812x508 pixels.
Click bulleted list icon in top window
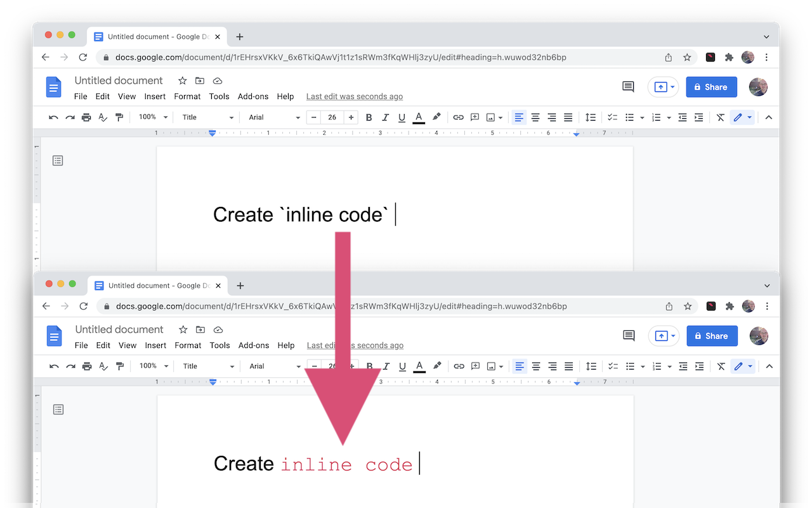tap(629, 117)
